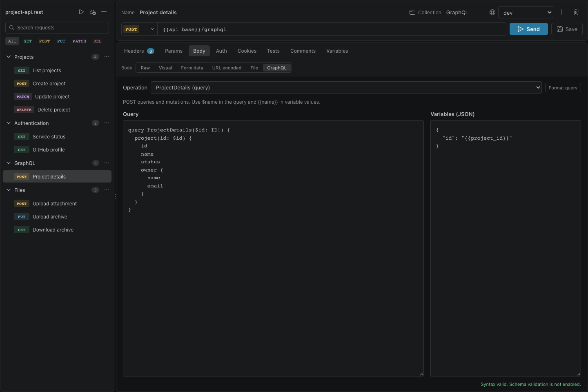
Task: Collapse the Projects collection
Action: click(9, 57)
